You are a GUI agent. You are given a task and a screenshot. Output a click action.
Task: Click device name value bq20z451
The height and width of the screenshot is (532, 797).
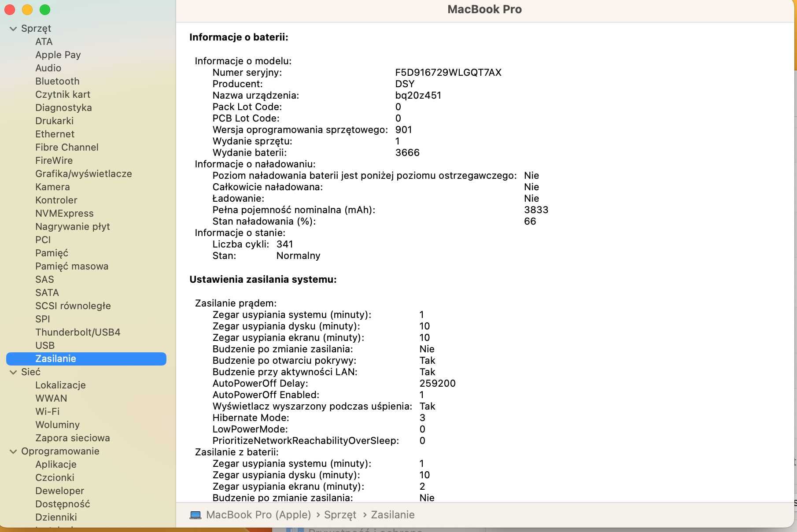(418, 95)
